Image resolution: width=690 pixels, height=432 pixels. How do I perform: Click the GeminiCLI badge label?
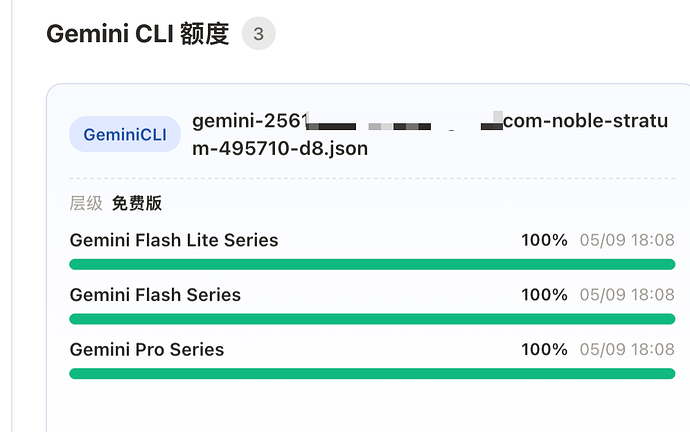click(x=125, y=135)
